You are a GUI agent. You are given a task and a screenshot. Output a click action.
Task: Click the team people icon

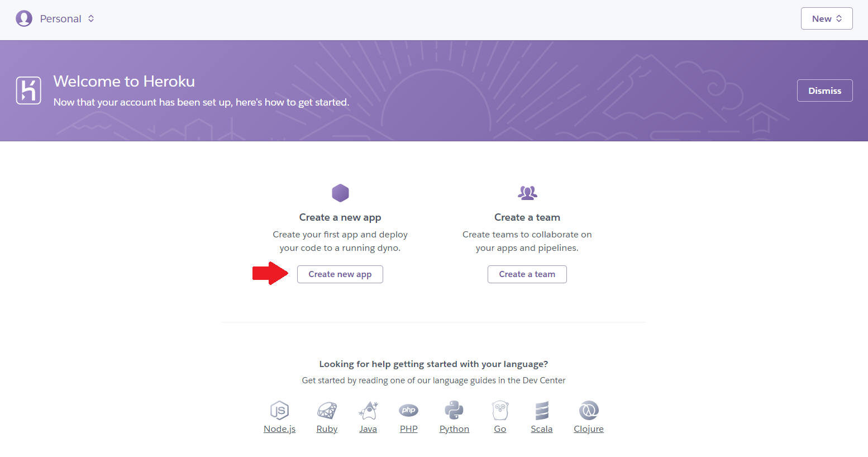point(527,193)
